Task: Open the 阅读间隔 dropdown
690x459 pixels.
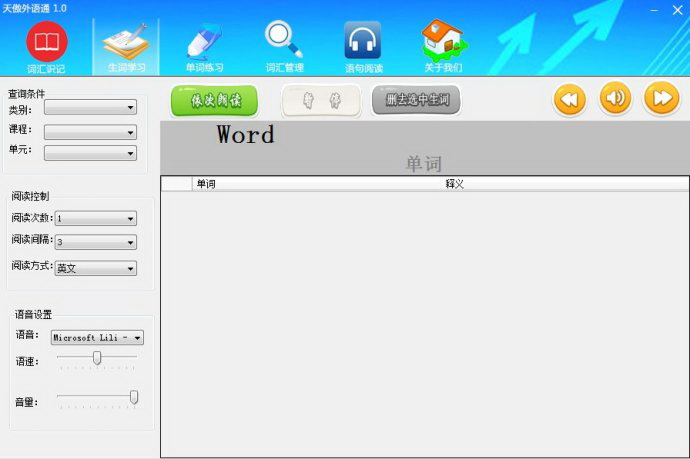Action: click(x=95, y=242)
